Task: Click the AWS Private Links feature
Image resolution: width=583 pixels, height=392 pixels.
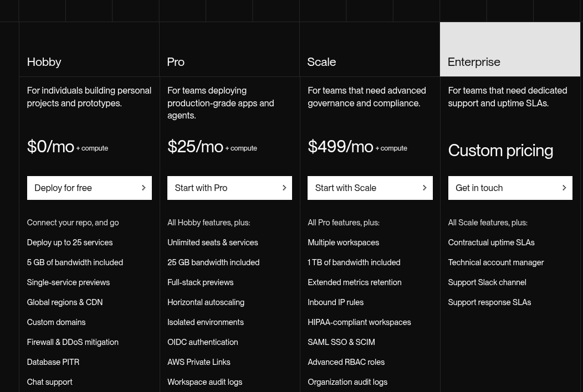Action: (x=198, y=362)
